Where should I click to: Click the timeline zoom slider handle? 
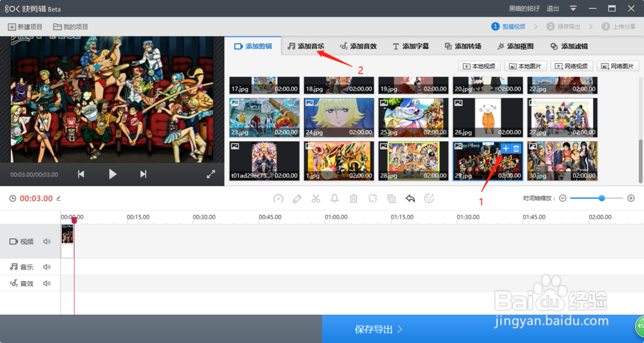click(x=601, y=198)
